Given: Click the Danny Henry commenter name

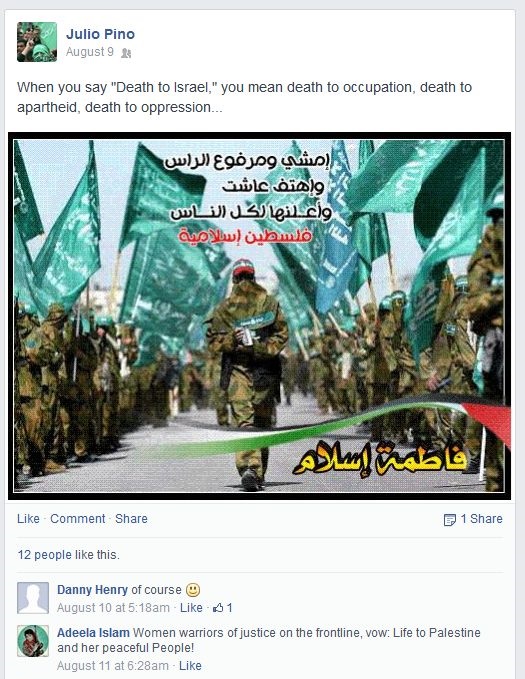Looking at the screenshot, I should (x=92, y=590).
